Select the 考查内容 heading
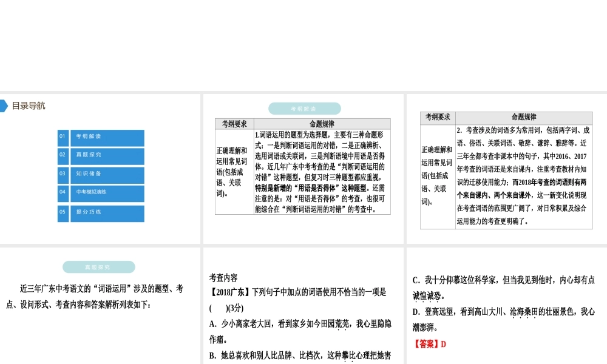 [x=223, y=278]
